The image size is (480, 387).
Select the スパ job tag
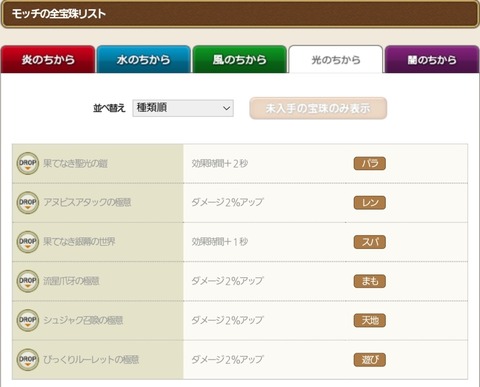[x=370, y=242]
